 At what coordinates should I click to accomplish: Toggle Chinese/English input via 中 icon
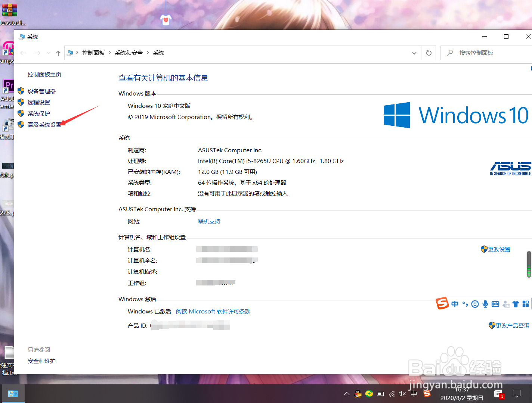455,304
